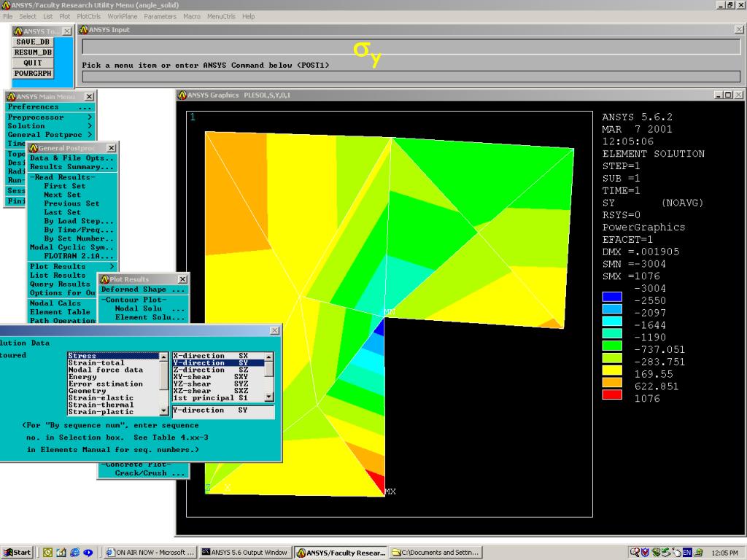747x560 pixels.
Task: Open Data & File Opts in General Postproc
Action: [x=72, y=158]
